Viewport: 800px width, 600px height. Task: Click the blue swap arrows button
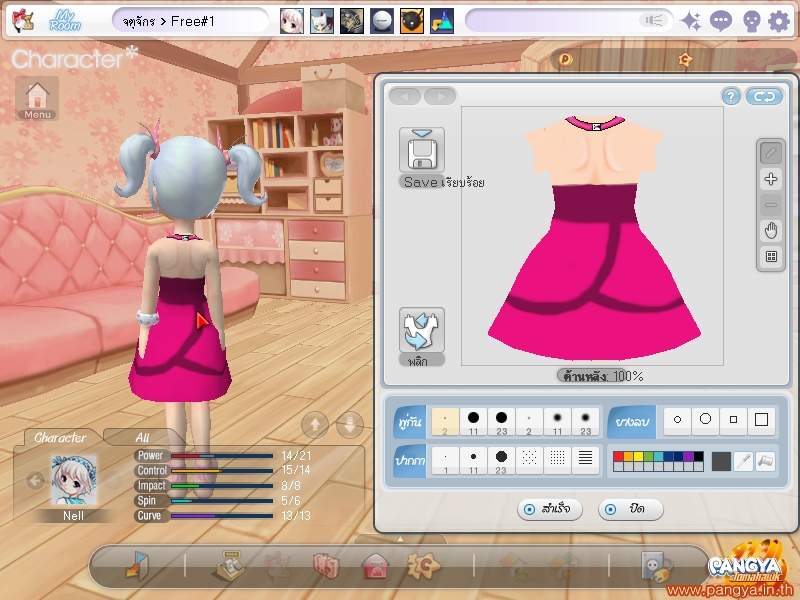pyautogui.click(x=764, y=96)
